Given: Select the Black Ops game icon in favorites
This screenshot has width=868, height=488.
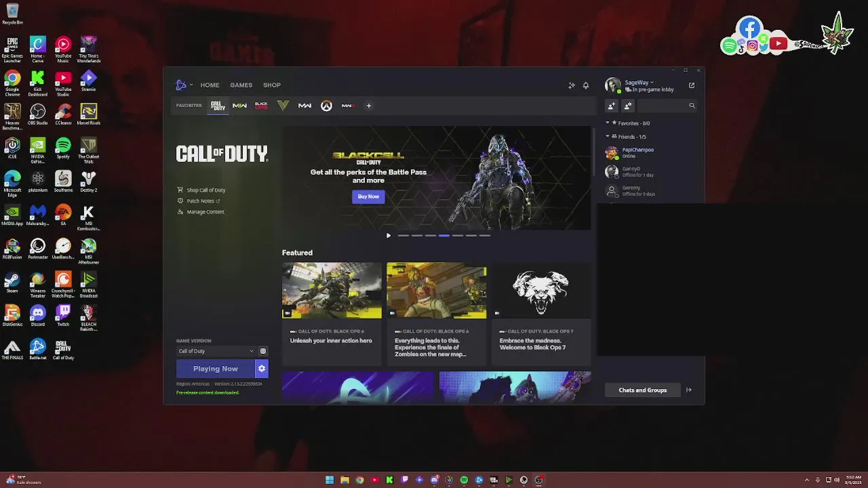Looking at the screenshot, I should click(261, 106).
